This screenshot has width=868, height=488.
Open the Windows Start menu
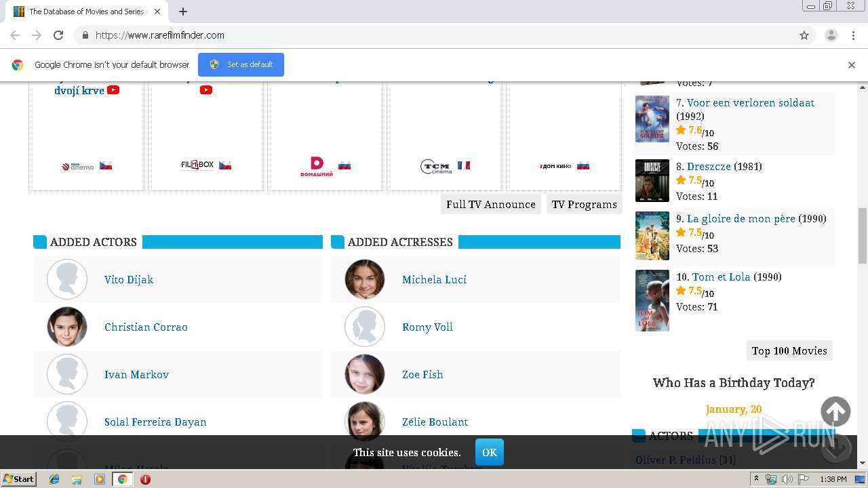pyautogui.click(x=19, y=479)
